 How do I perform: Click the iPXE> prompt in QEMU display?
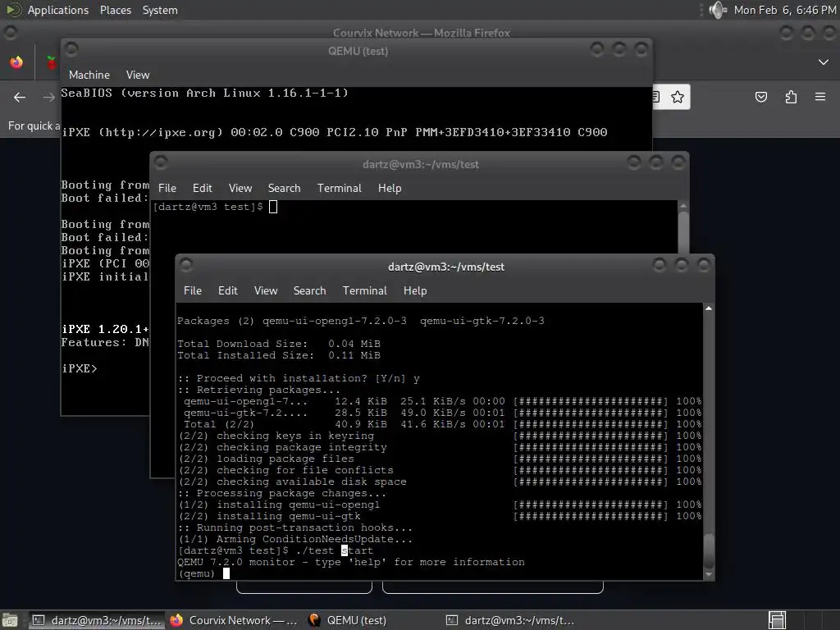pos(80,368)
